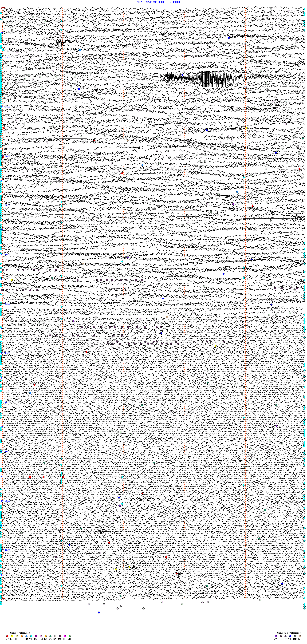Image resolution: width=307 pixels, height=644 pixels.
Task: Click the 16:00 time label
Action: (x=8, y=402)
